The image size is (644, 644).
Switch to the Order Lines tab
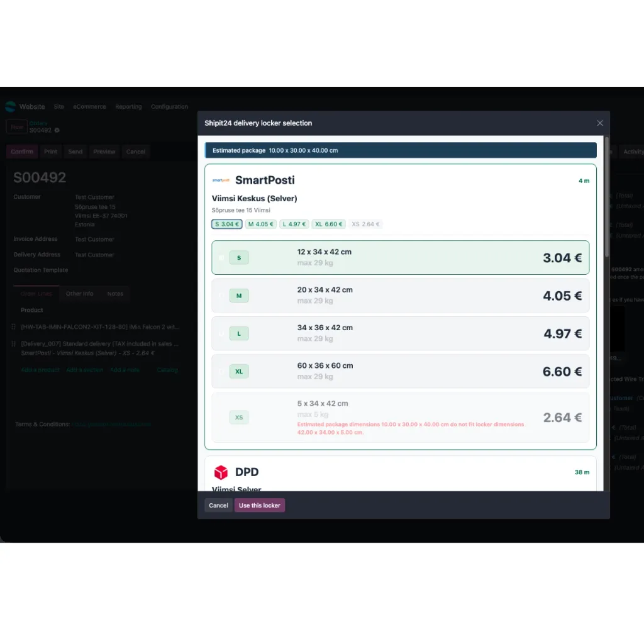click(36, 294)
